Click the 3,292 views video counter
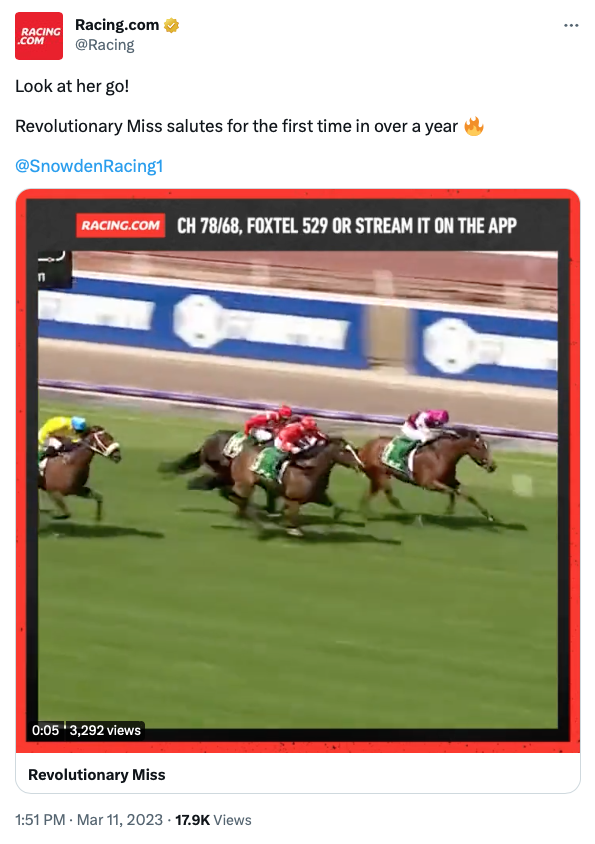 point(105,730)
